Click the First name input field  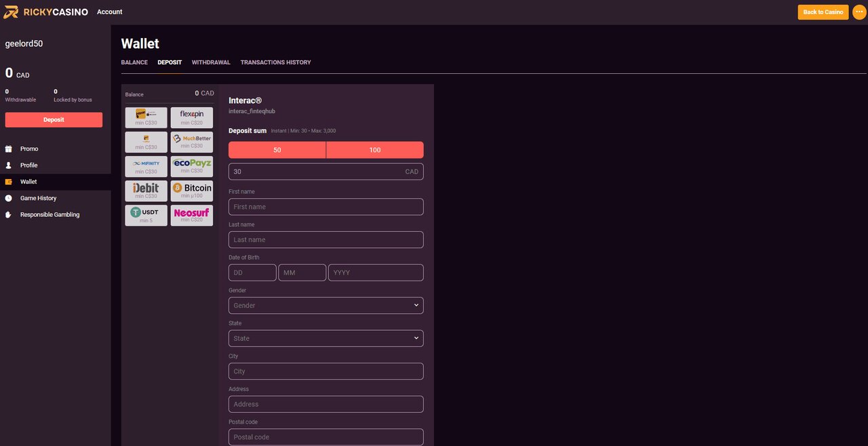[325, 206]
